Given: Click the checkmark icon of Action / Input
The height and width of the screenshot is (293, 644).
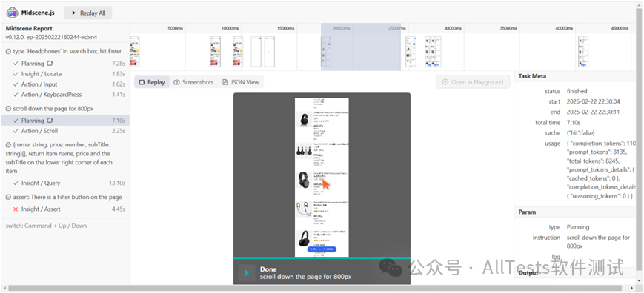Looking at the screenshot, I should (x=16, y=84).
